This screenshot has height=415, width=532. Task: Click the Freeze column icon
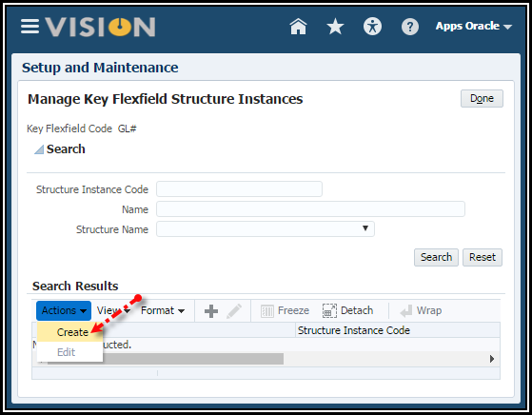pos(285,310)
